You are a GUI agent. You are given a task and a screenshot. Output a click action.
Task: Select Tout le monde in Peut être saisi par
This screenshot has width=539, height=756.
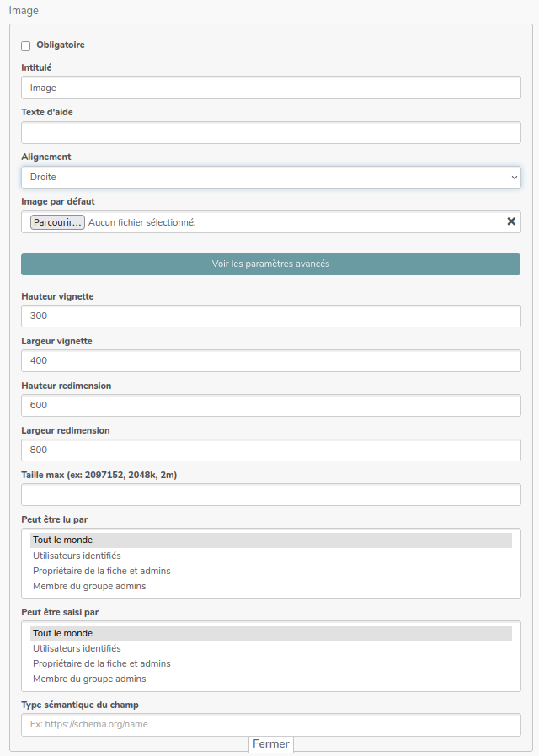point(63,633)
